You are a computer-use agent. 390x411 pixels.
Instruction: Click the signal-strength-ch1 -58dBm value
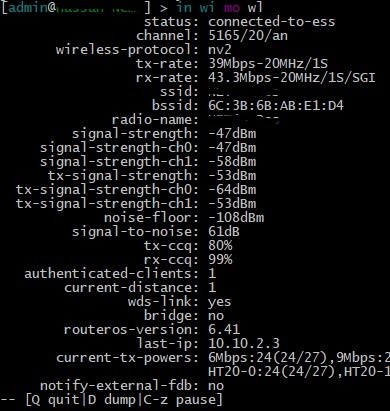(x=232, y=162)
